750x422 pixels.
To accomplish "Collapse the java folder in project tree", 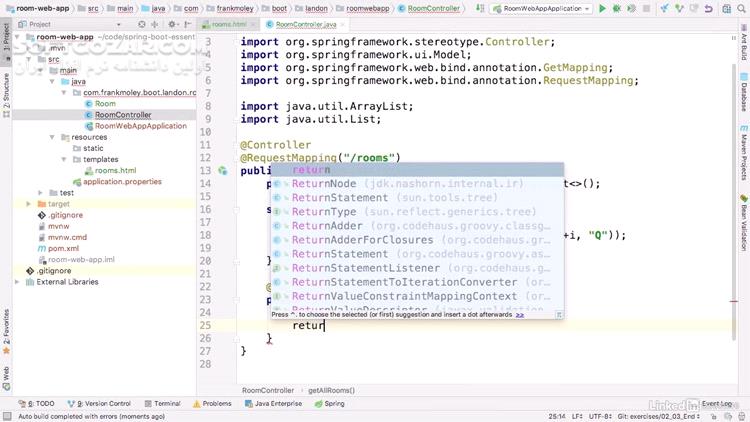I will pyautogui.click(x=52, y=81).
